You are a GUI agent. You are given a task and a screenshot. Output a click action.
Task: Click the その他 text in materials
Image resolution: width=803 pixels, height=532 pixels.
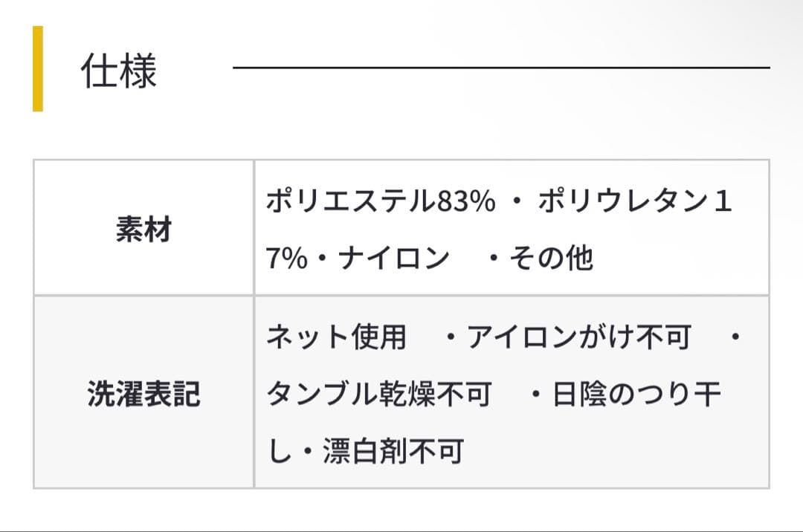550,258
